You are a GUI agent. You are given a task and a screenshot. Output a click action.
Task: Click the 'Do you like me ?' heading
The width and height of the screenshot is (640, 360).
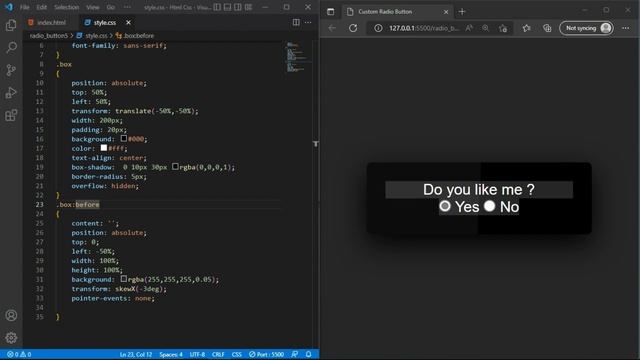[479, 189]
